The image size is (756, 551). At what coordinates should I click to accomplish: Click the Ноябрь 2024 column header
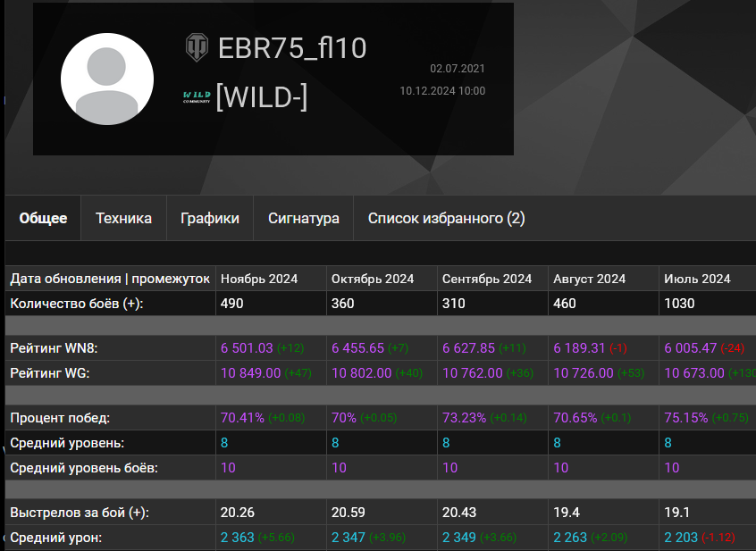259,279
